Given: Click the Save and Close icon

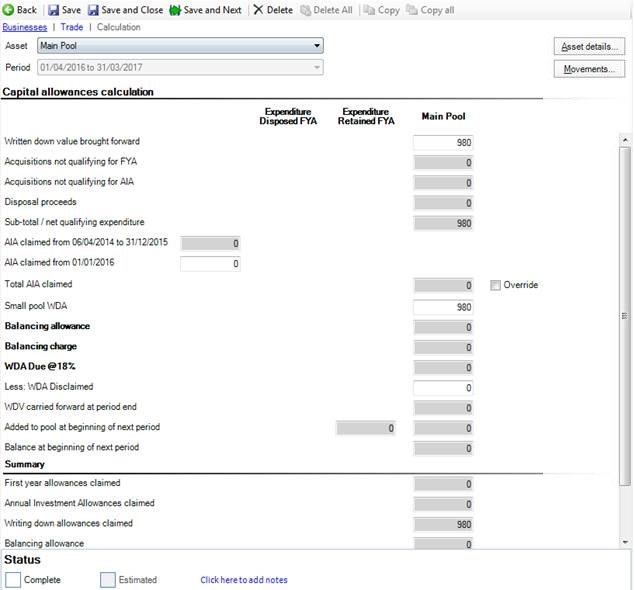Looking at the screenshot, I should click(93, 10).
